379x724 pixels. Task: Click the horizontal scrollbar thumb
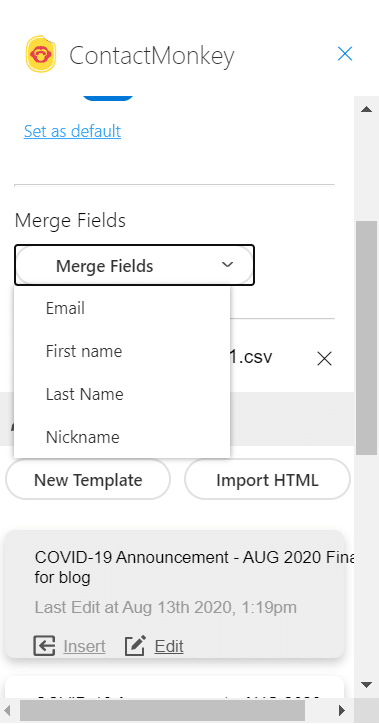(x=162, y=710)
